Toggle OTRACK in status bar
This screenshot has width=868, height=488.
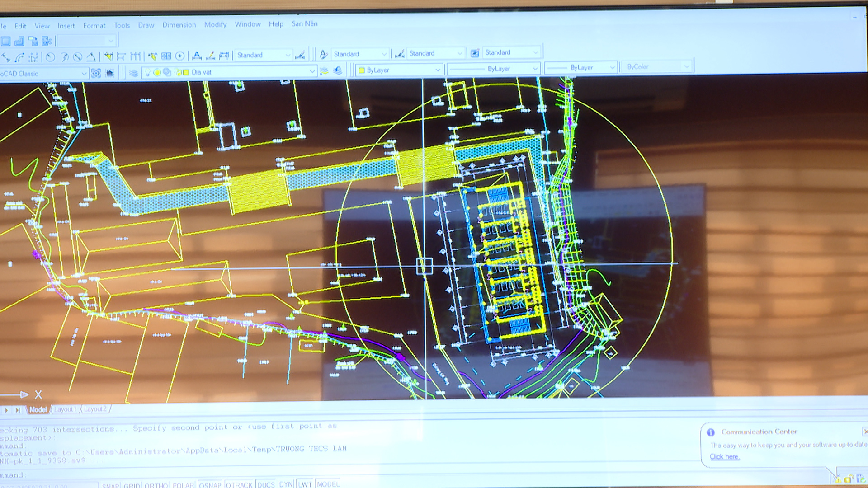click(239, 484)
